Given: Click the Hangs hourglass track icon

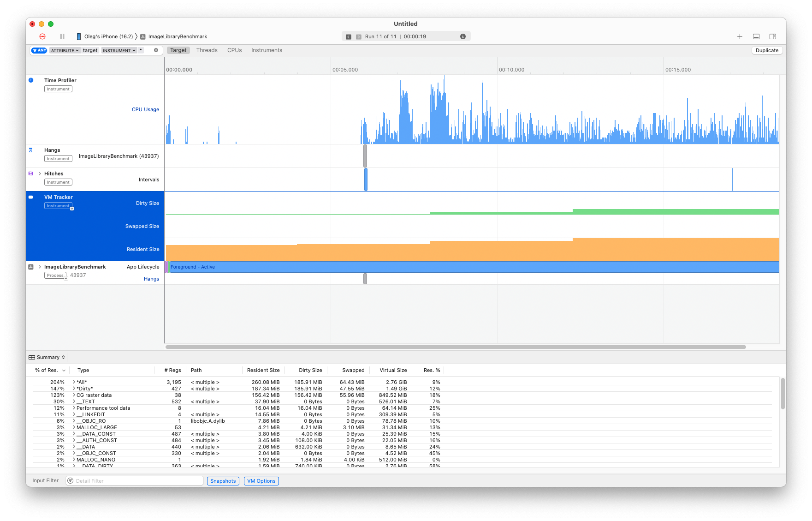Looking at the screenshot, I should pos(31,150).
